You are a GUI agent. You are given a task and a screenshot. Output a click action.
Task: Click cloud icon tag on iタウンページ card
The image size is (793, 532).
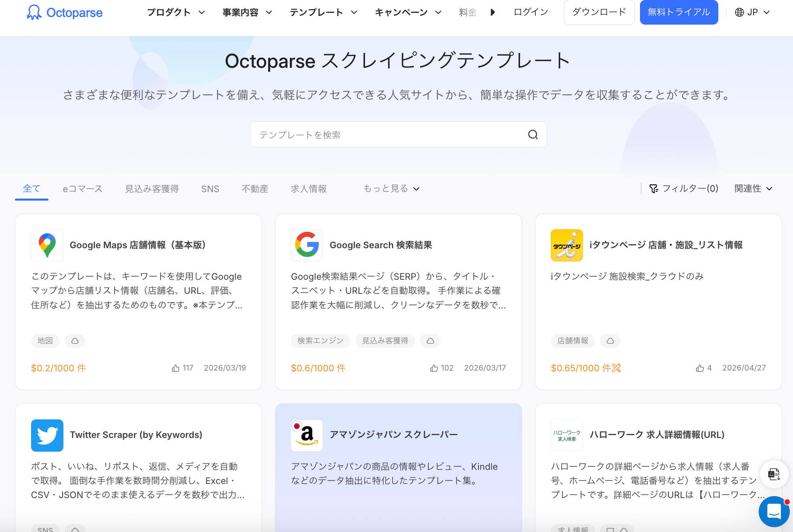tap(610, 341)
